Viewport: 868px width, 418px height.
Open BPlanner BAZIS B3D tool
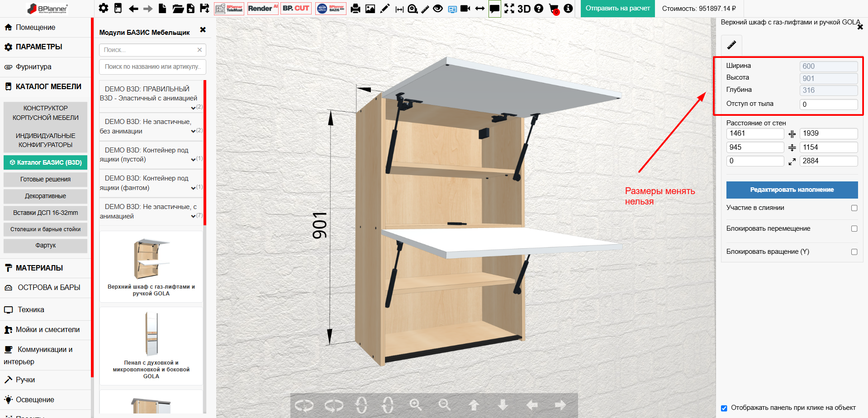pyautogui.click(x=331, y=8)
